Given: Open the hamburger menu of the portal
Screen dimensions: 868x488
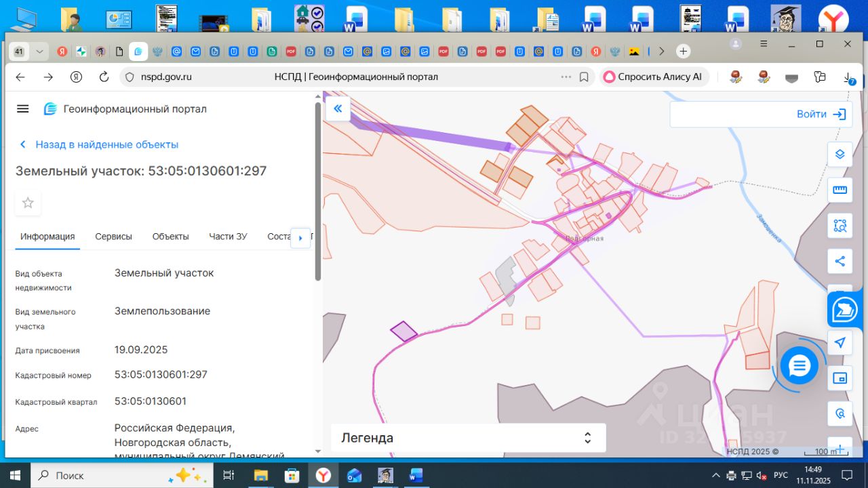Looking at the screenshot, I should click(x=23, y=109).
